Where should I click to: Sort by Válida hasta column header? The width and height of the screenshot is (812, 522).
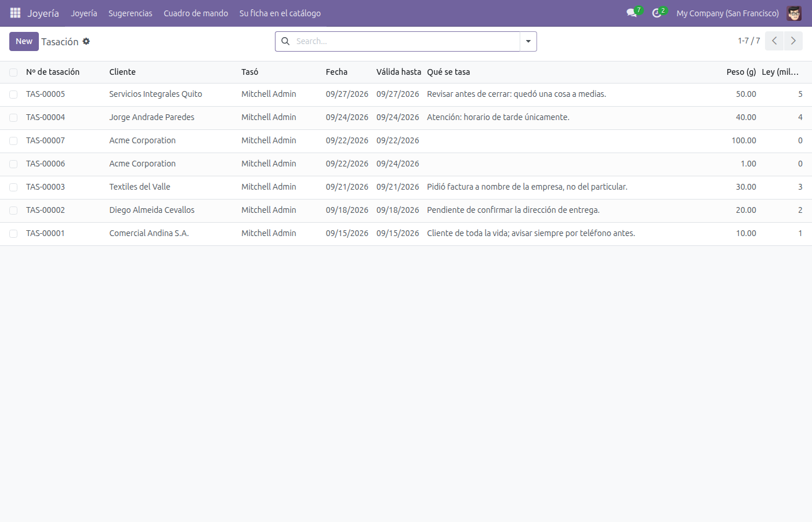[398, 72]
